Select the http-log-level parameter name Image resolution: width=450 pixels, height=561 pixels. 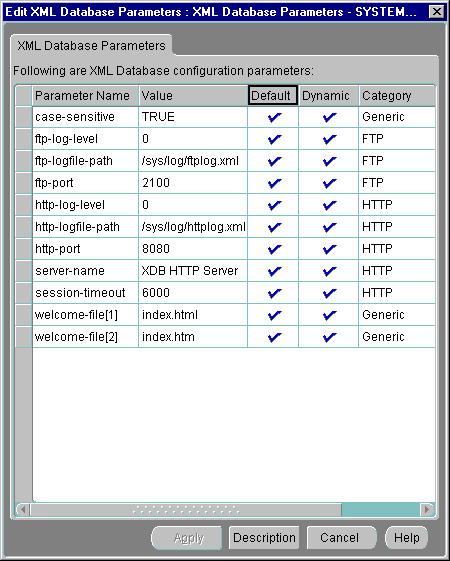point(85,205)
